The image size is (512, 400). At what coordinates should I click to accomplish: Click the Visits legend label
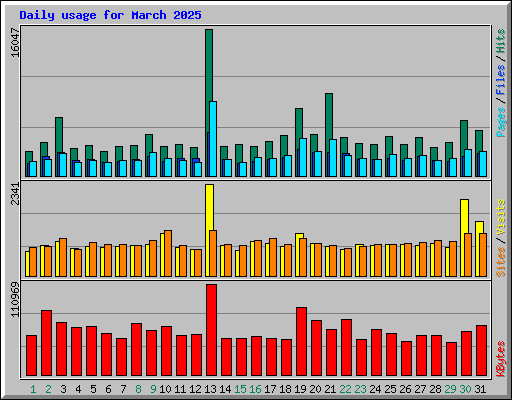click(501, 217)
